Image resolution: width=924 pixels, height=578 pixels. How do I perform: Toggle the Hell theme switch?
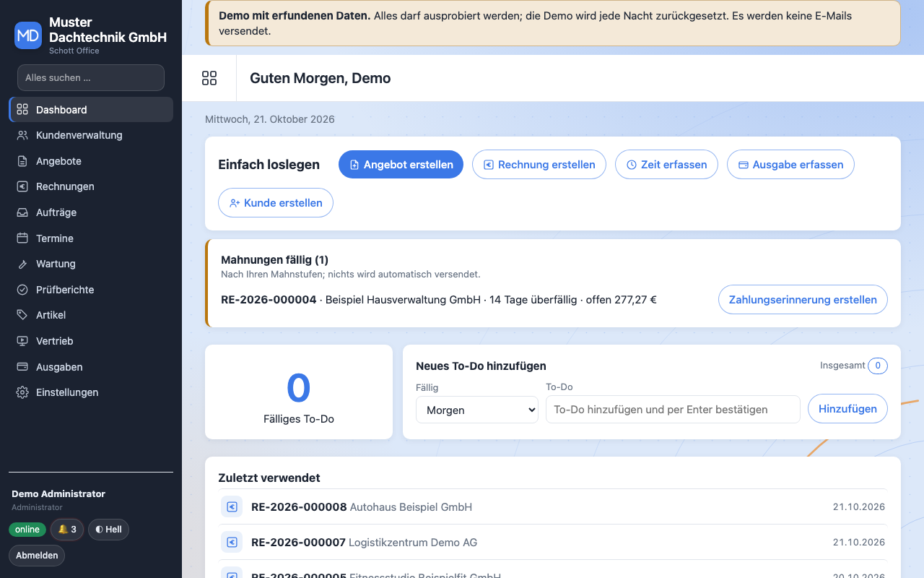[108, 530]
